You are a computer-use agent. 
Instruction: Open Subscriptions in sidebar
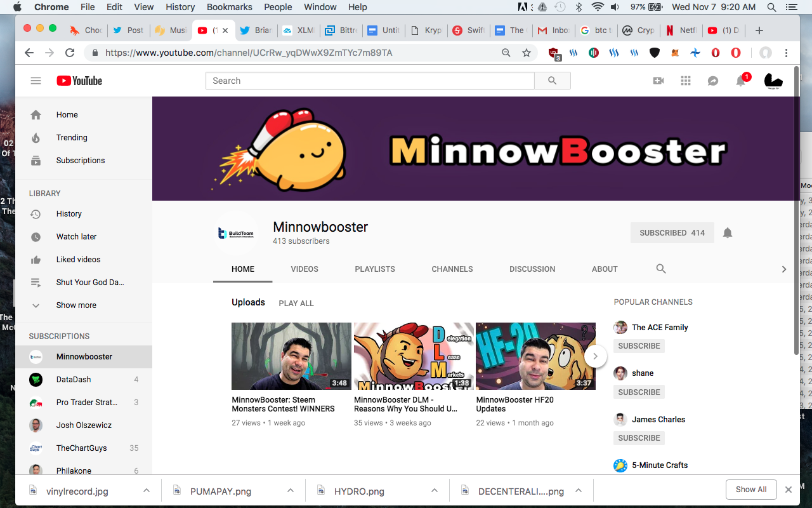(84, 161)
